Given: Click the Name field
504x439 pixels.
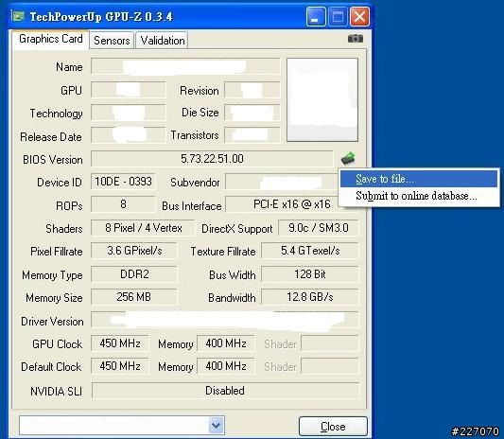Looking at the screenshot, I should [185, 66].
